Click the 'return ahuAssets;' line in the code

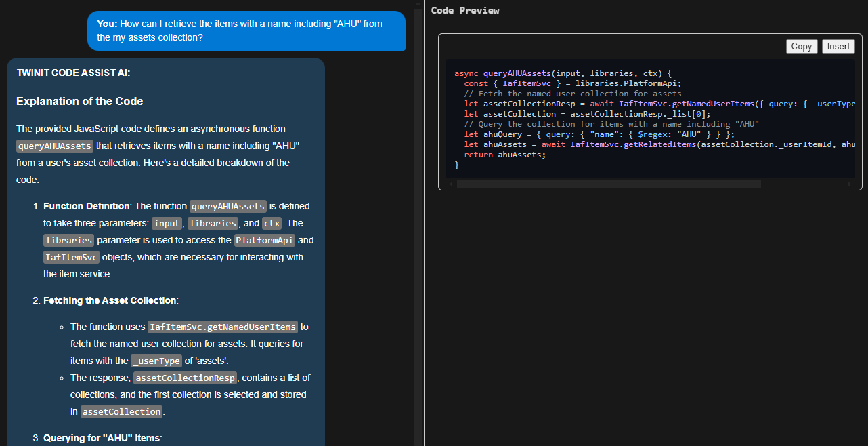(x=504, y=155)
